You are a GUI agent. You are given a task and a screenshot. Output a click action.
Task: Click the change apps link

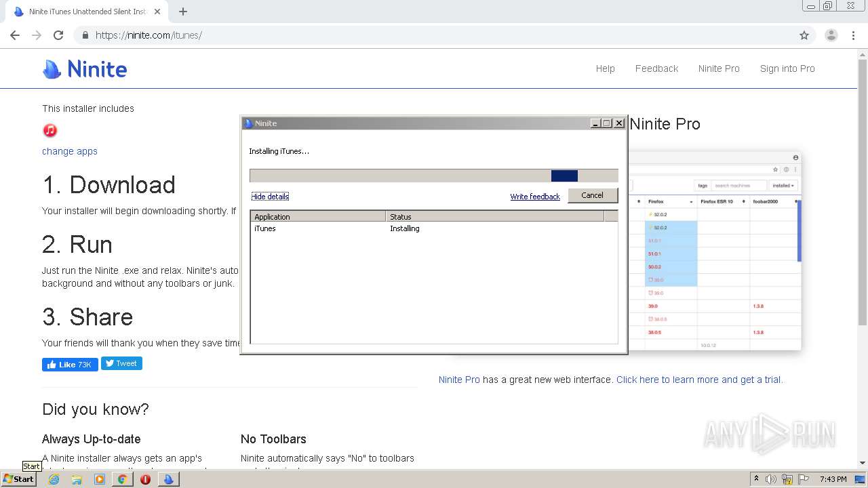(x=70, y=151)
